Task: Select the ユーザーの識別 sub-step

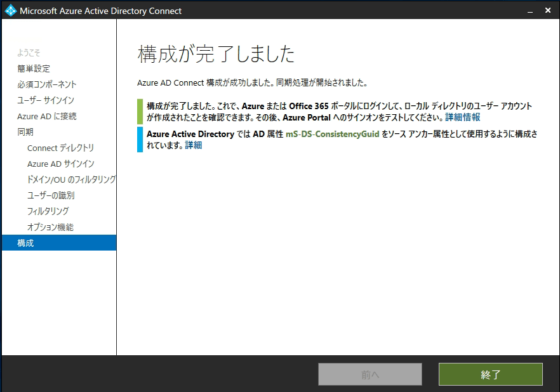Action: click(x=51, y=195)
